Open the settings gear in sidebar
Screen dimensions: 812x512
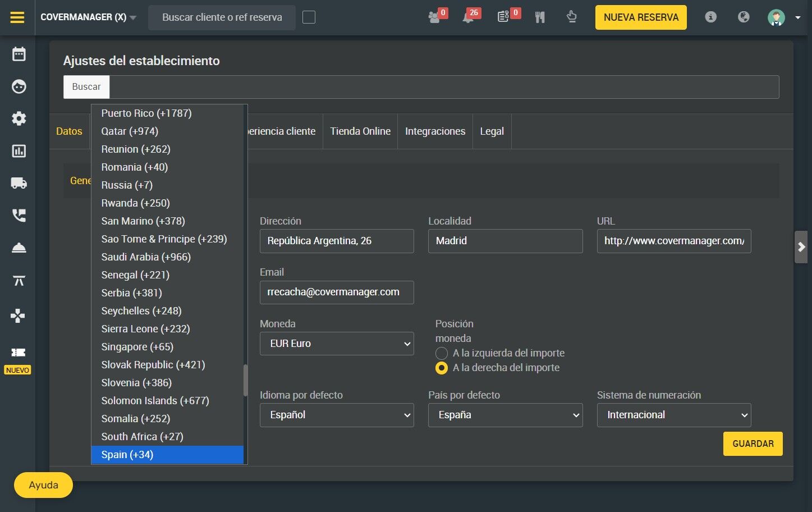click(19, 118)
